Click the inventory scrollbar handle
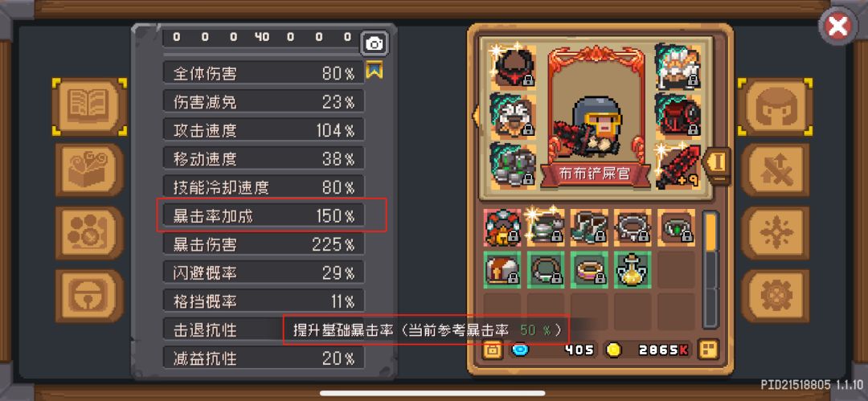Image resolution: width=868 pixels, height=401 pixels. click(710, 232)
